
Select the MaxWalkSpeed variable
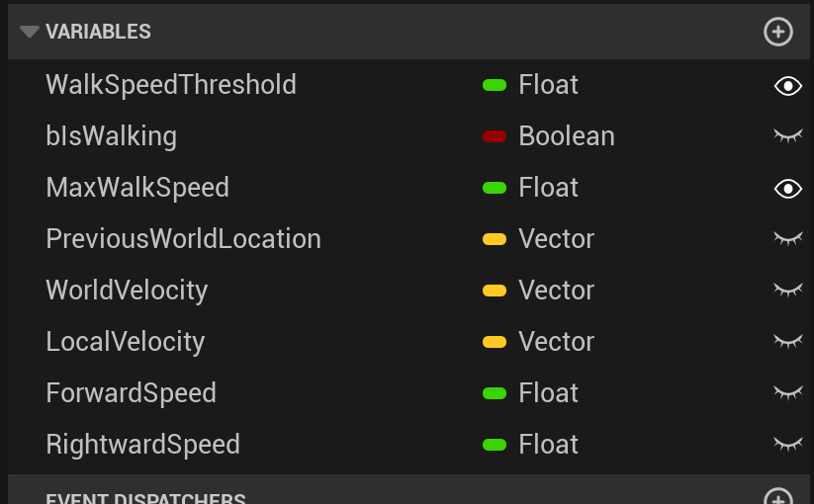137,188
